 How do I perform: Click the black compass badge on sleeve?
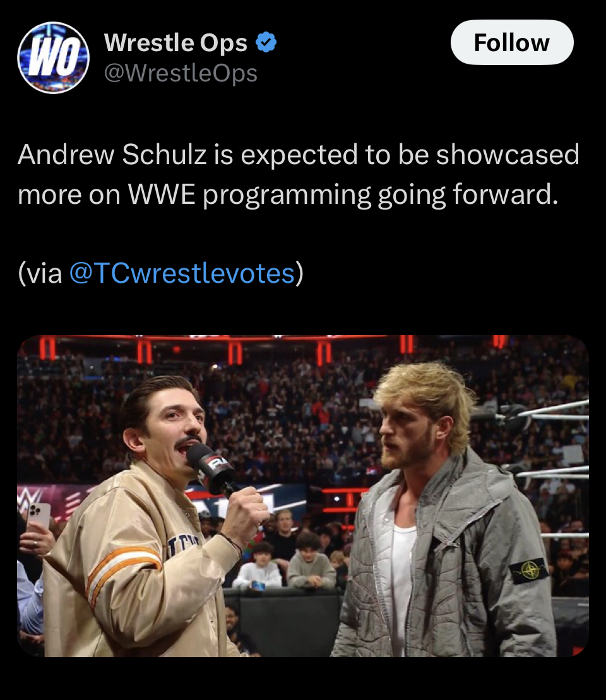coord(529,571)
